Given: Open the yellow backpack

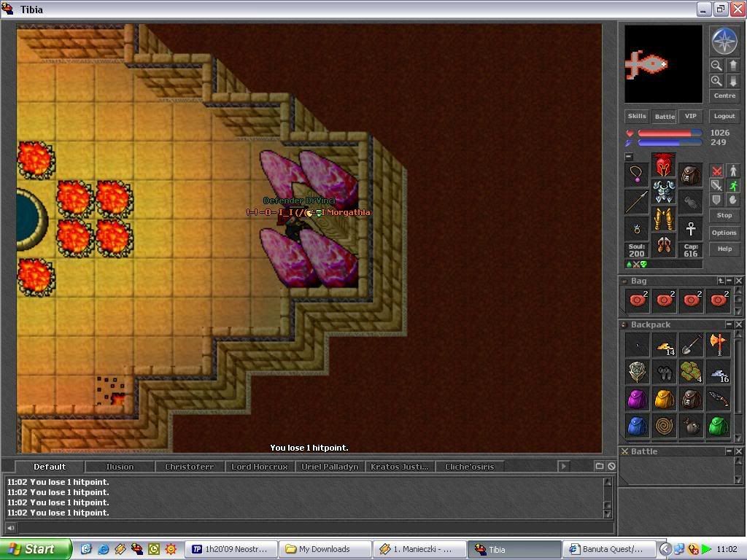Looking at the screenshot, I should (x=664, y=399).
